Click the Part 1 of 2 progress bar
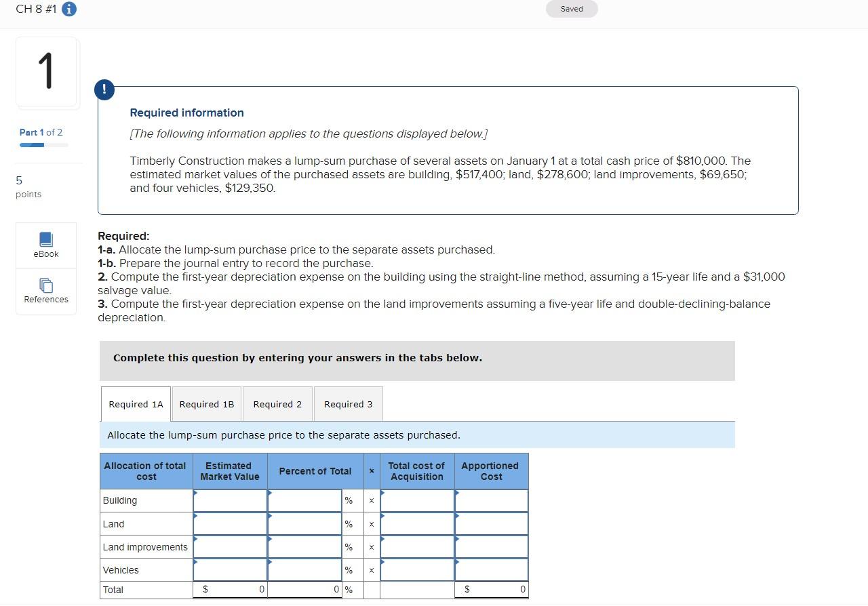Viewport: 868px width, 606px height. pyautogui.click(x=44, y=144)
